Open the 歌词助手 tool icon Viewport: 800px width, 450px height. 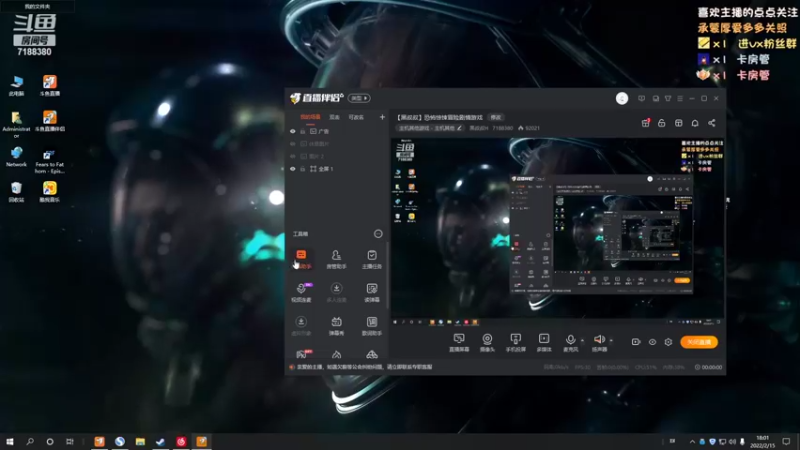point(371,326)
